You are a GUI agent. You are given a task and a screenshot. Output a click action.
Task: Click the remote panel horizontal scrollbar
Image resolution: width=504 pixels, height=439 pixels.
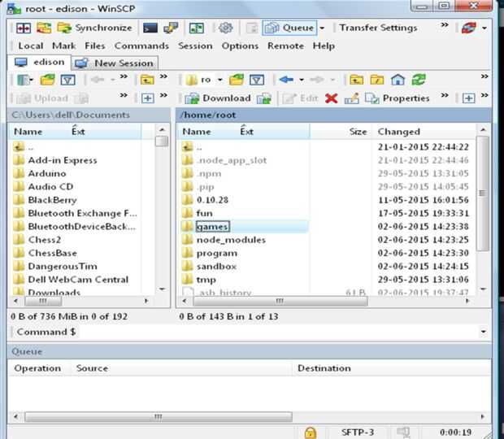tap(280, 301)
